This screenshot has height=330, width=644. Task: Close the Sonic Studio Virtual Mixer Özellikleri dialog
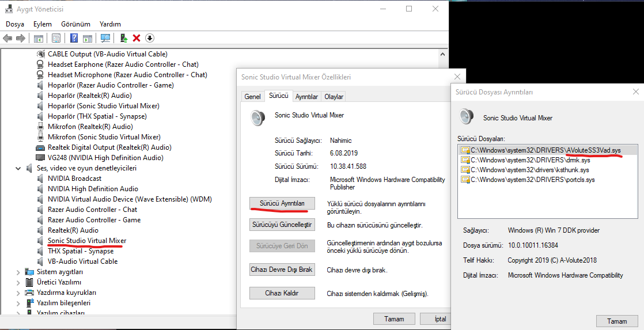[457, 77]
